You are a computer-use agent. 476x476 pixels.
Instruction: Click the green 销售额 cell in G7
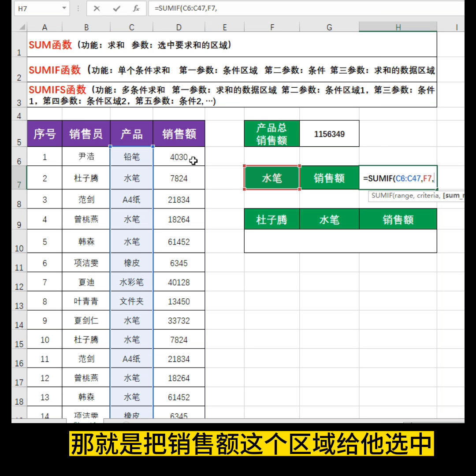coord(329,178)
